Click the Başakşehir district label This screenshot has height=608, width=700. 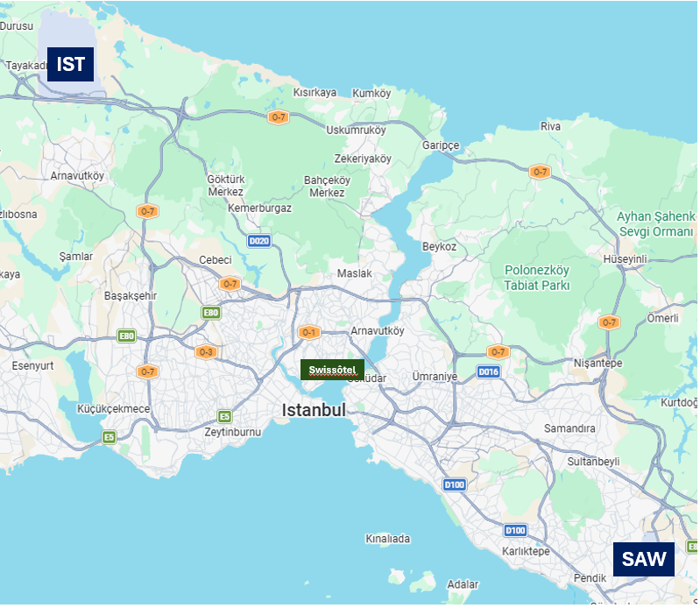pyautogui.click(x=131, y=296)
